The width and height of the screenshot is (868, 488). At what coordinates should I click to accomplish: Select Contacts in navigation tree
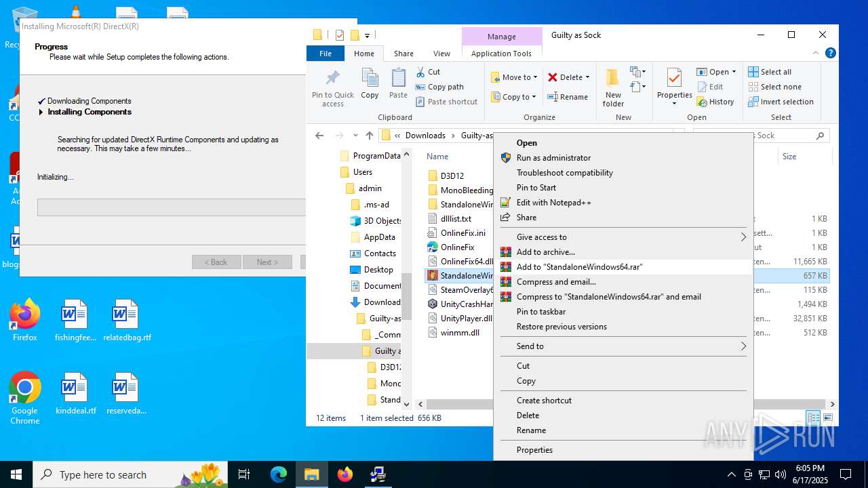point(380,253)
